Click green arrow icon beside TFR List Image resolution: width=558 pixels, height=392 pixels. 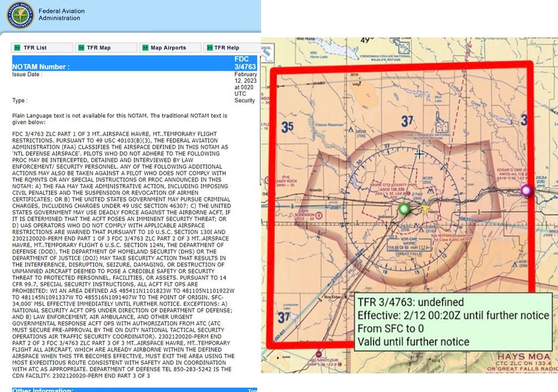click(x=17, y=48)
